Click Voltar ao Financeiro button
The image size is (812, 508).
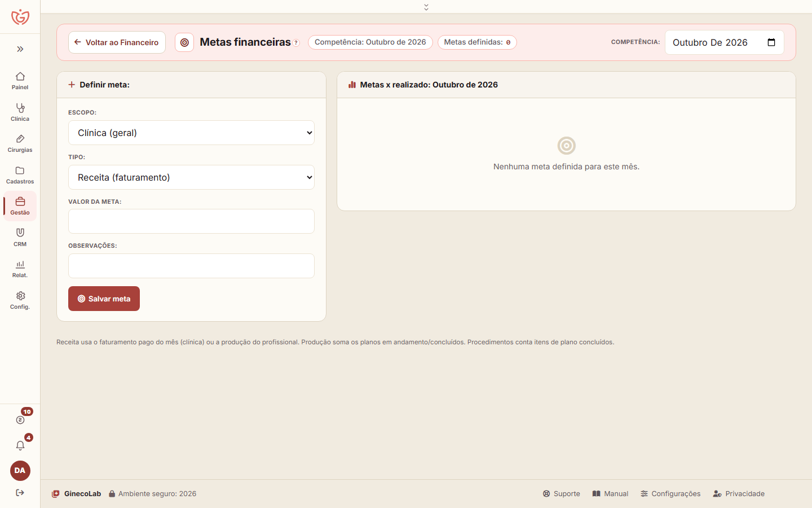coord(117,42)
